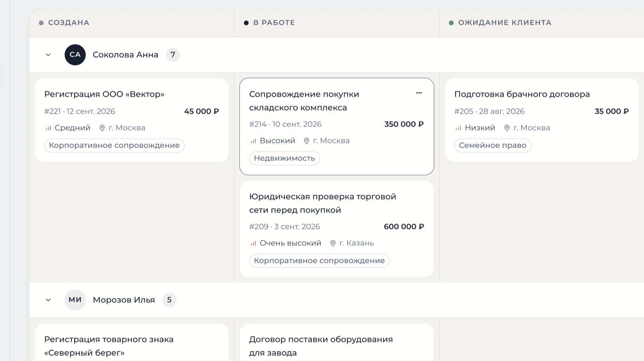The width and height of the screenshot is (644, 361).
Task: Open card Регистрация товарного знака «Северный берег»
Action: (x=132, y=342)
